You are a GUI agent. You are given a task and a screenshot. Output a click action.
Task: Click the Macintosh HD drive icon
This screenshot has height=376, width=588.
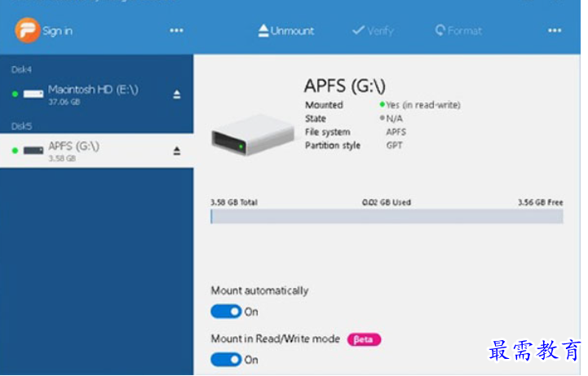33,95
